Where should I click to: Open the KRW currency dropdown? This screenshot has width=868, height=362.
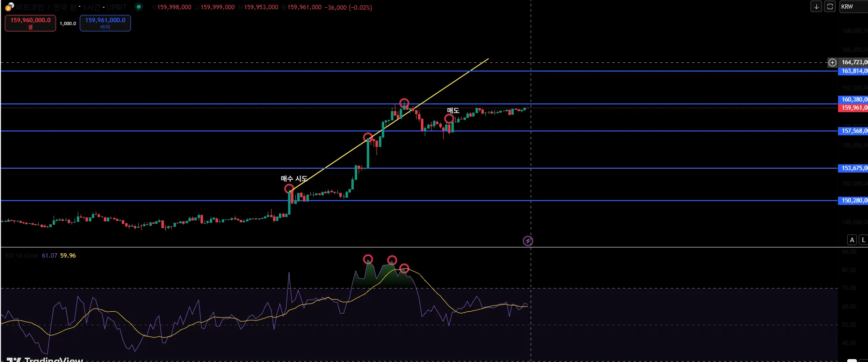coord(854,7)
